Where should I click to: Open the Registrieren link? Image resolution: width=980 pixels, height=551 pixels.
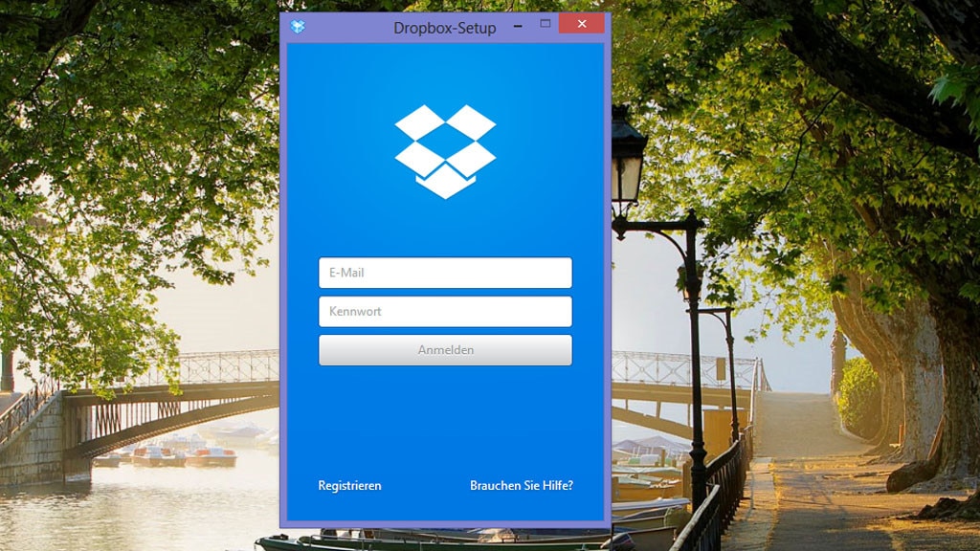(x=349, y=485)
